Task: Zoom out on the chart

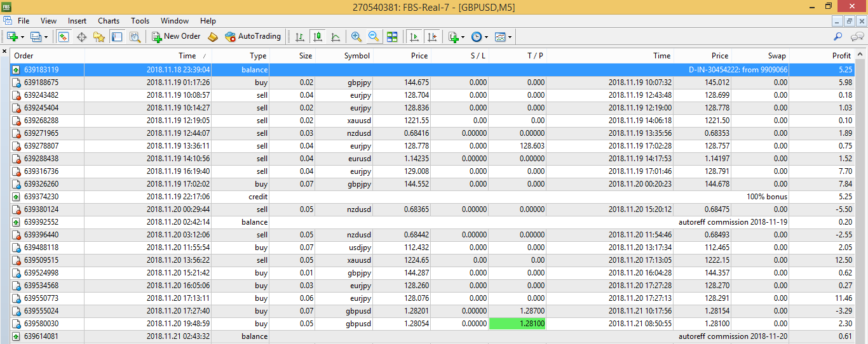Action: pos(374,37)
